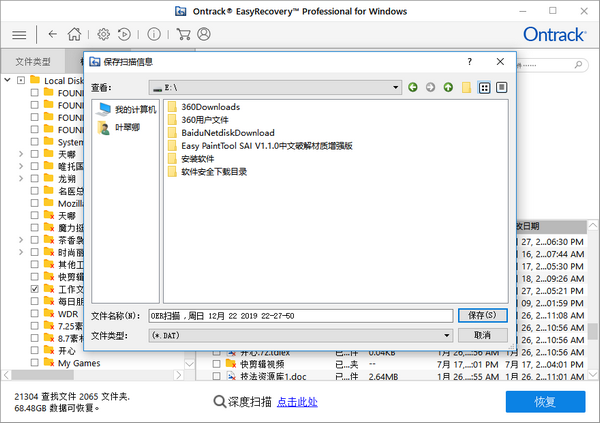Open the BaiduNetdiskDownload folder

point(221,133)
